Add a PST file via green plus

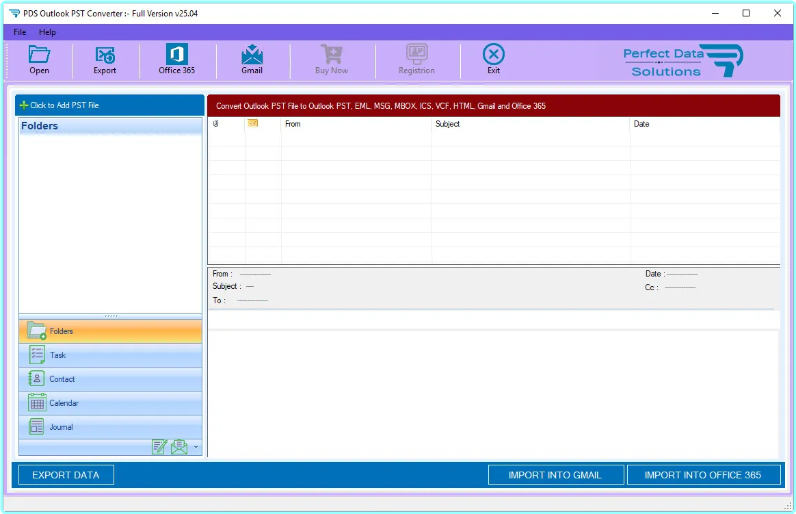24,106
